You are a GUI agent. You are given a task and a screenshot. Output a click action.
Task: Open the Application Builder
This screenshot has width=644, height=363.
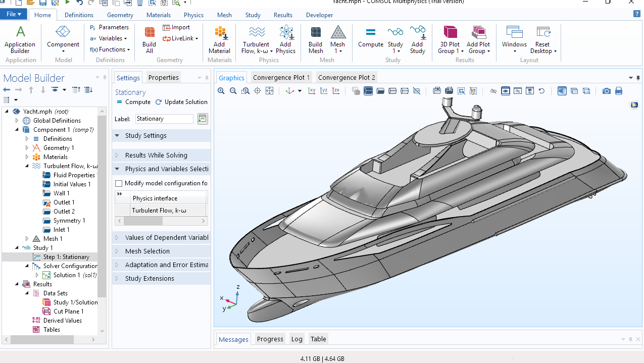tap(20, 40)
